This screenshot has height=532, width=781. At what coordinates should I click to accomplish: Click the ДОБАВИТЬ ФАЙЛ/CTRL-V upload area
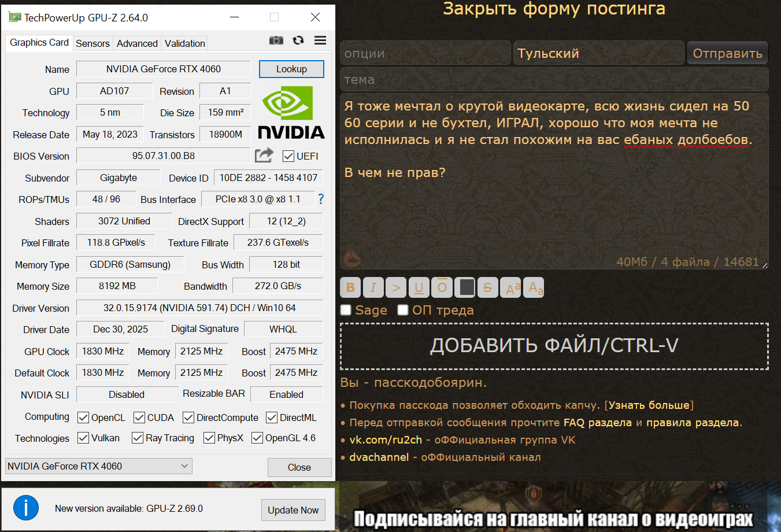pos(554,346)
